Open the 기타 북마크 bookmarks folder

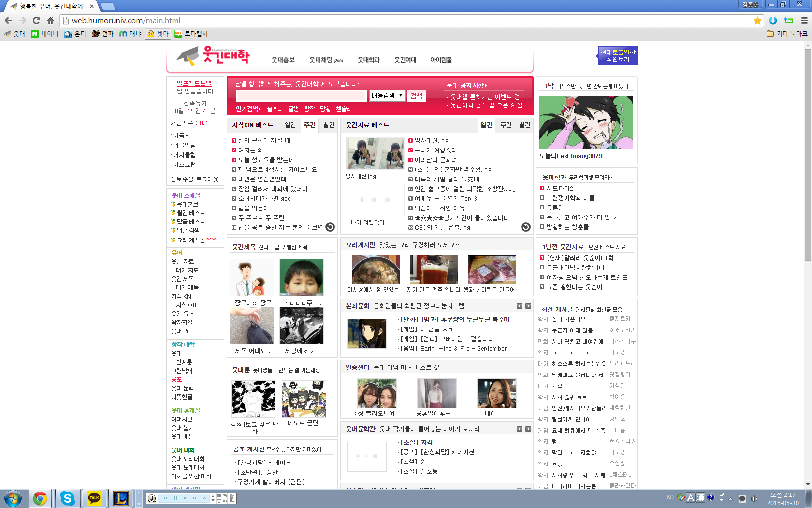click(787, 34)
